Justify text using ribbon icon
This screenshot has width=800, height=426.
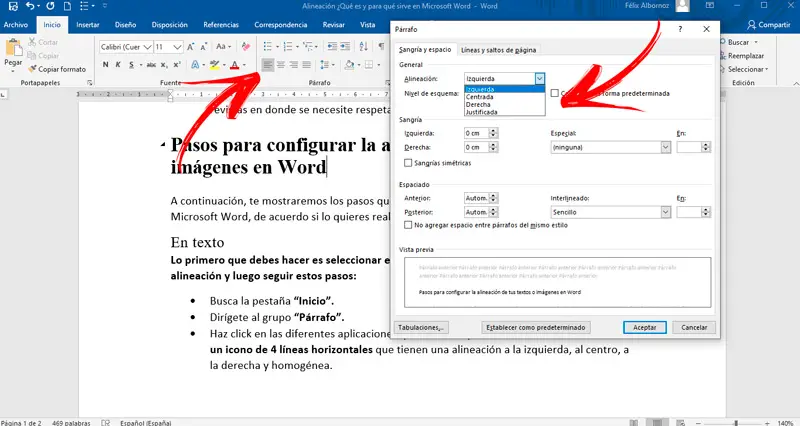306,65
